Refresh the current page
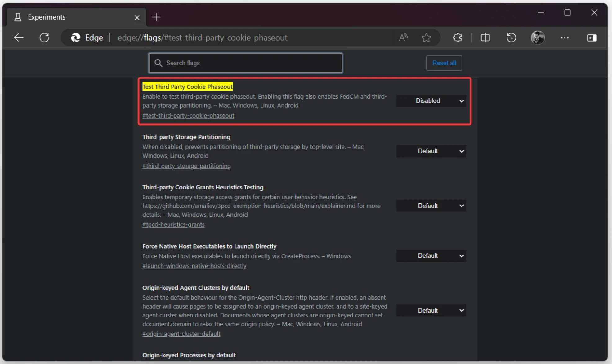The height and width of the screenshot is (364, 612). 44,38
